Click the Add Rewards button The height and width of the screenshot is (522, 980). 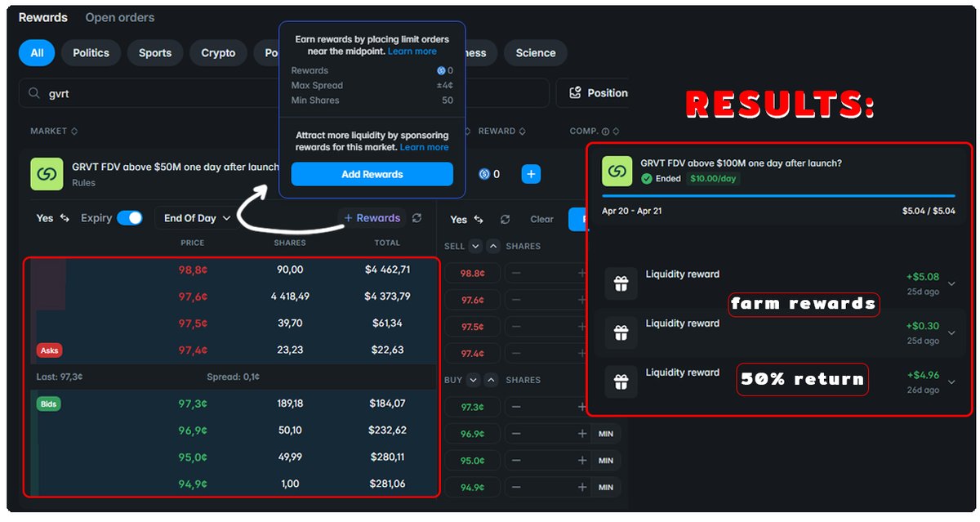tap(372, 174)
